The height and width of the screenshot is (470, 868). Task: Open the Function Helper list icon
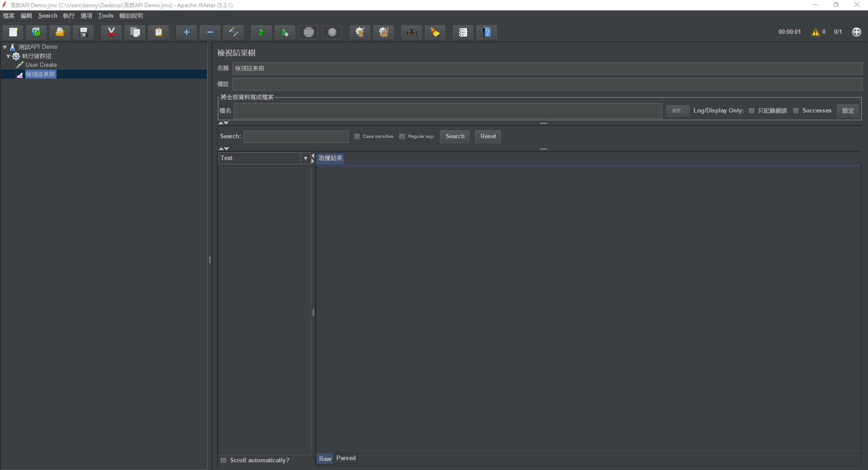click(463, 32)
